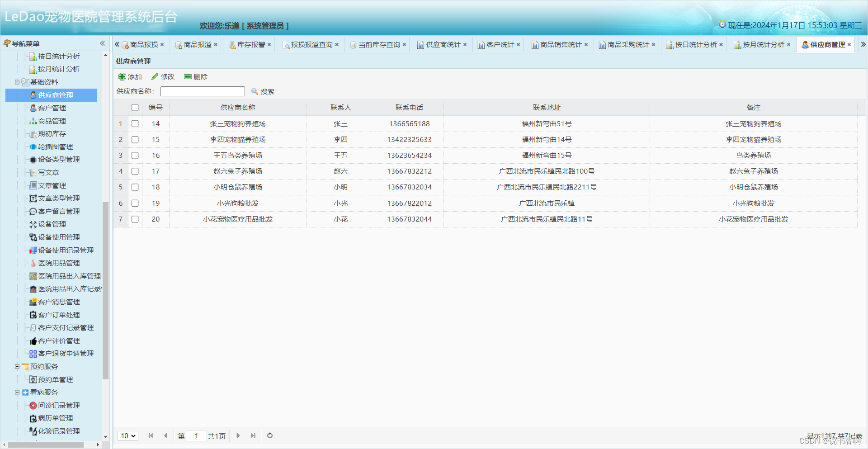Viewport: 868px width, 449px height.
Task: Click the pencil 修改 (edit) icon
Action: (156, 76)
